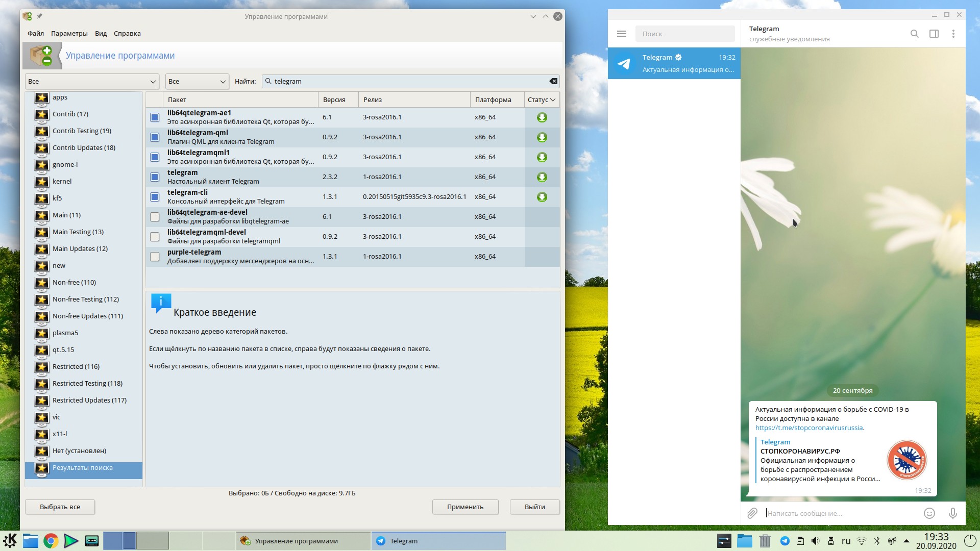The width and height of the screenshot is (980, 551).
Task: Open the Справка menu
Action: click(x=127, y=33)
